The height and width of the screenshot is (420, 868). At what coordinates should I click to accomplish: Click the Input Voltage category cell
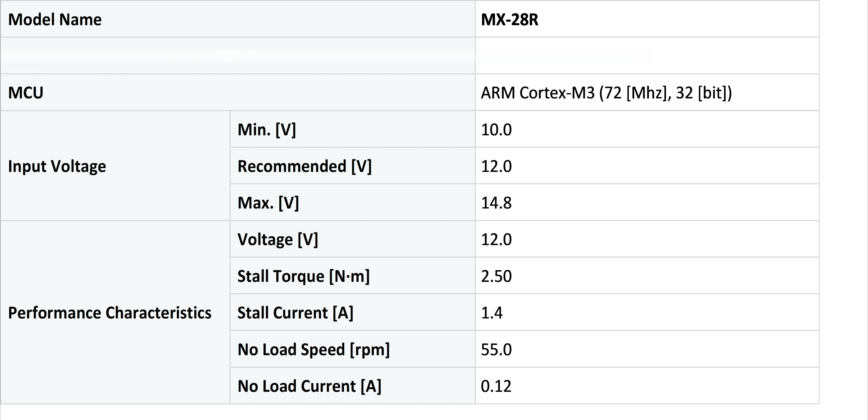tap(57, 166)
